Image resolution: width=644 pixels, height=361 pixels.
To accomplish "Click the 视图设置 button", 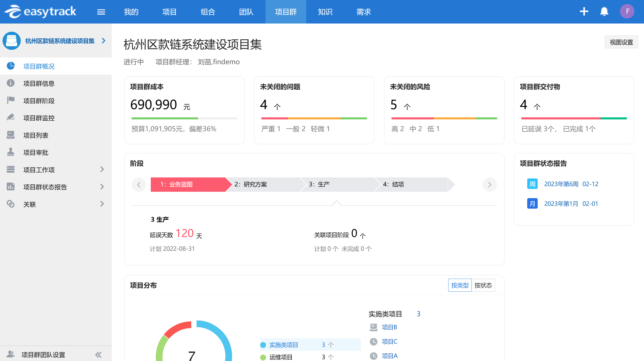I will (x=621, y=42).
